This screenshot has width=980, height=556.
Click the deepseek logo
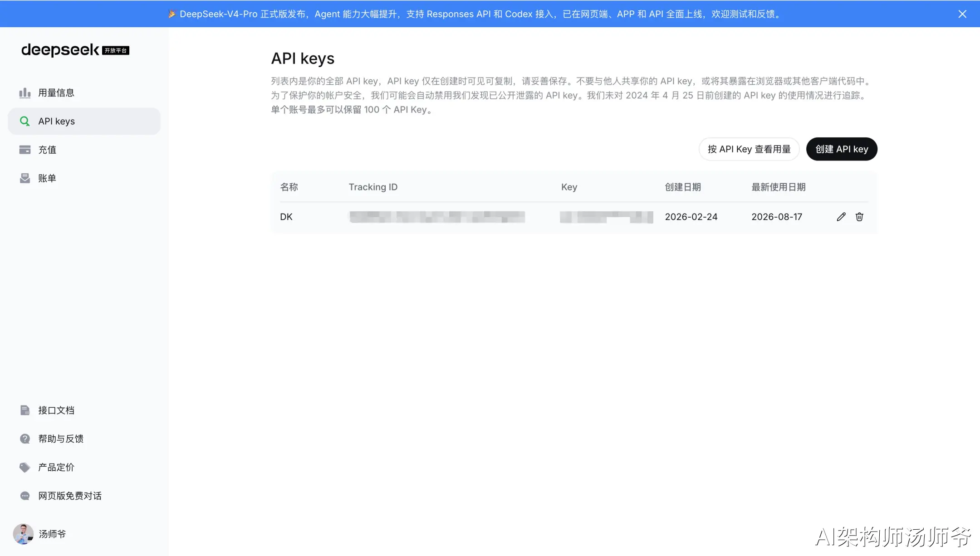(x=60, y=50)
